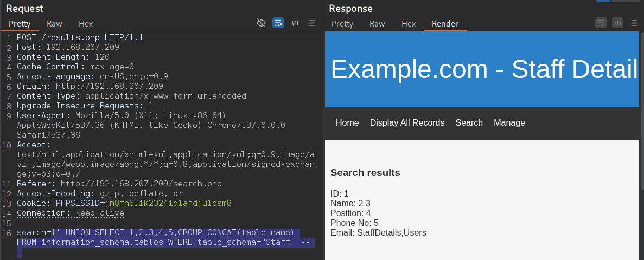
Task: Switch to Response Raw tab
Action: [x=378, y=24]
